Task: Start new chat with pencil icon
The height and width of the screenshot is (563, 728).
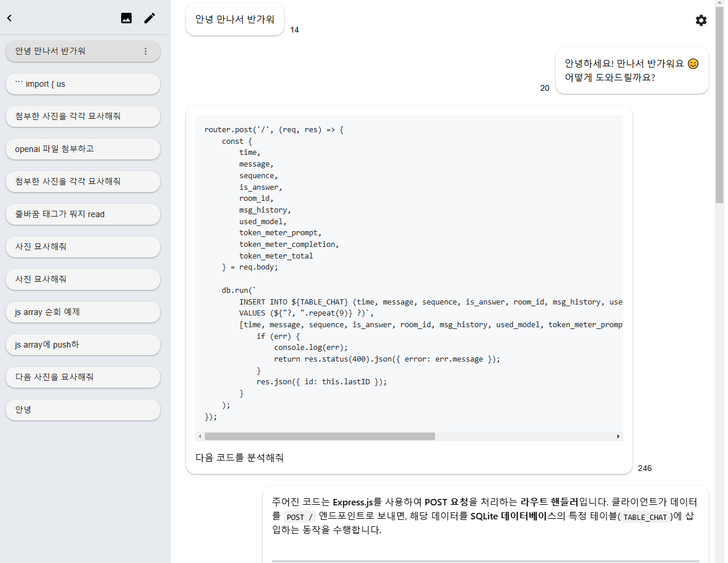Action: tap(150, 18)
